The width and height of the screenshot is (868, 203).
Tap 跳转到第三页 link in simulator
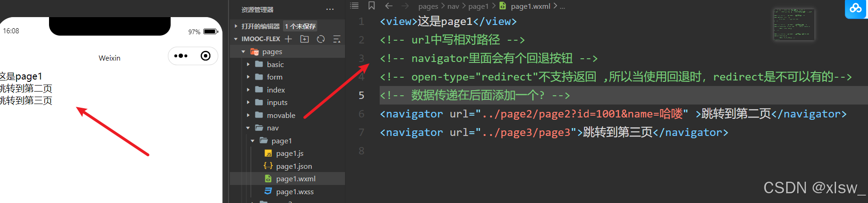point(26,100)
